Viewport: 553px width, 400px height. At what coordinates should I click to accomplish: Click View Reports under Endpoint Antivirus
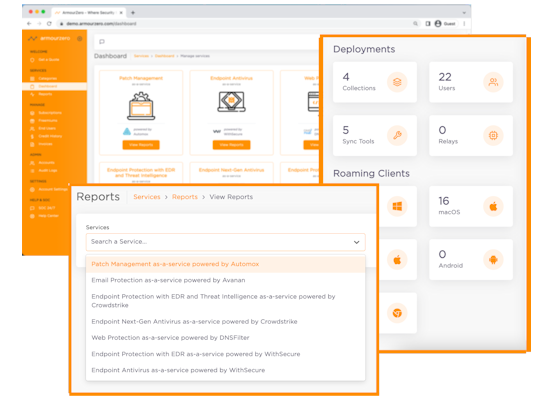[231, 145]
